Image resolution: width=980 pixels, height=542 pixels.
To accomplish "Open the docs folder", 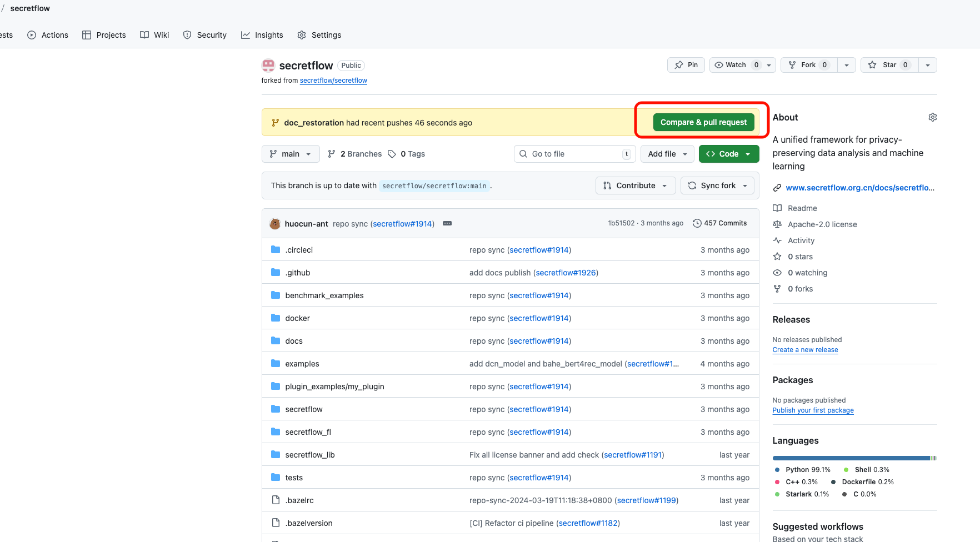I will click(x=294, y=341).
